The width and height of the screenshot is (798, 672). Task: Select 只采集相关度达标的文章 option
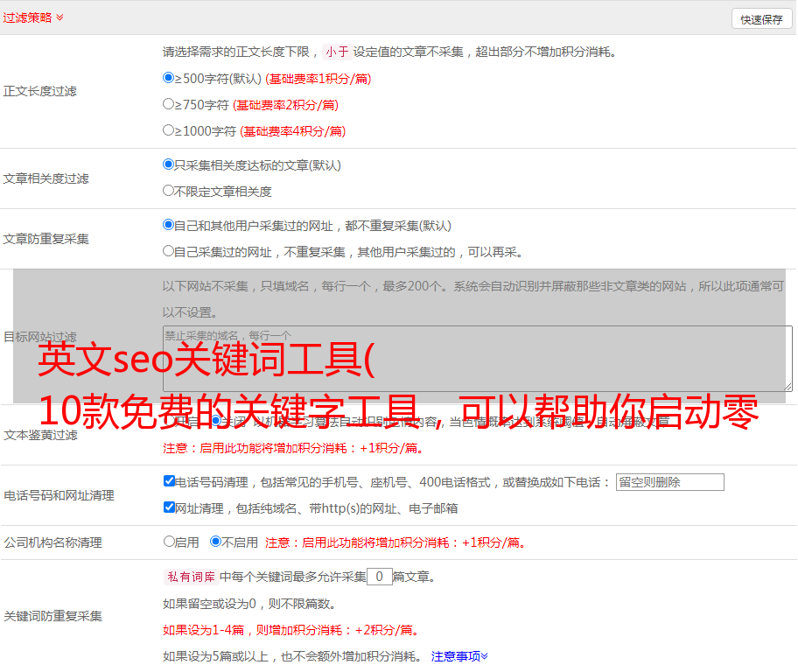169,164
